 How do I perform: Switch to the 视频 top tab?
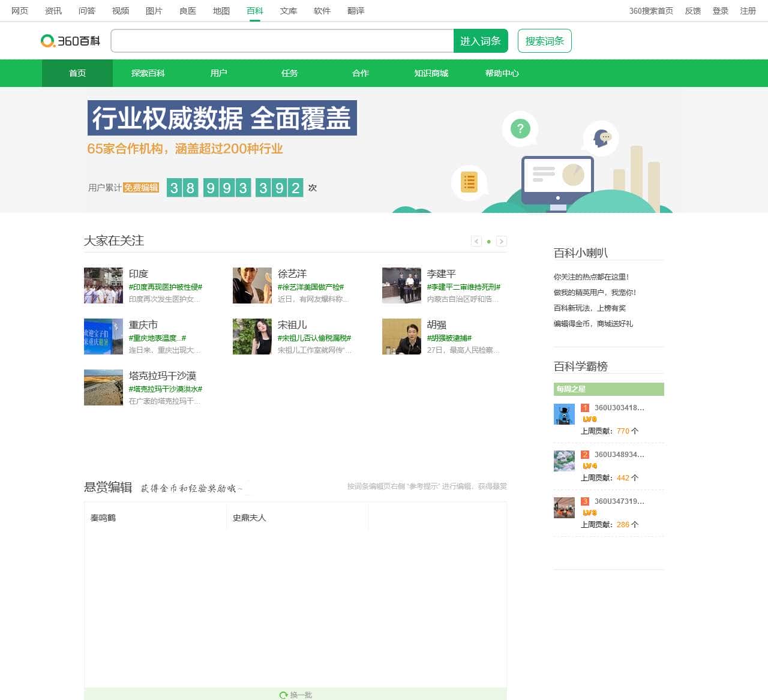pos(121,11)
